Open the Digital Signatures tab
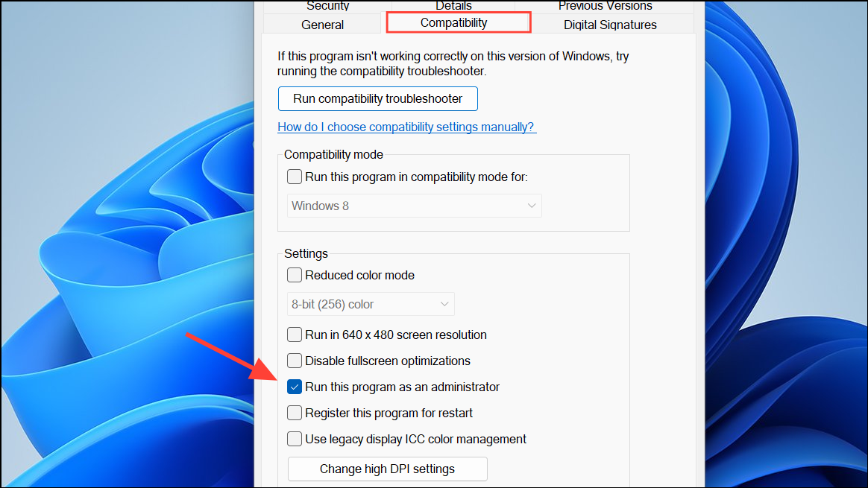The image size is (868, 488). (x=610, y=25)
